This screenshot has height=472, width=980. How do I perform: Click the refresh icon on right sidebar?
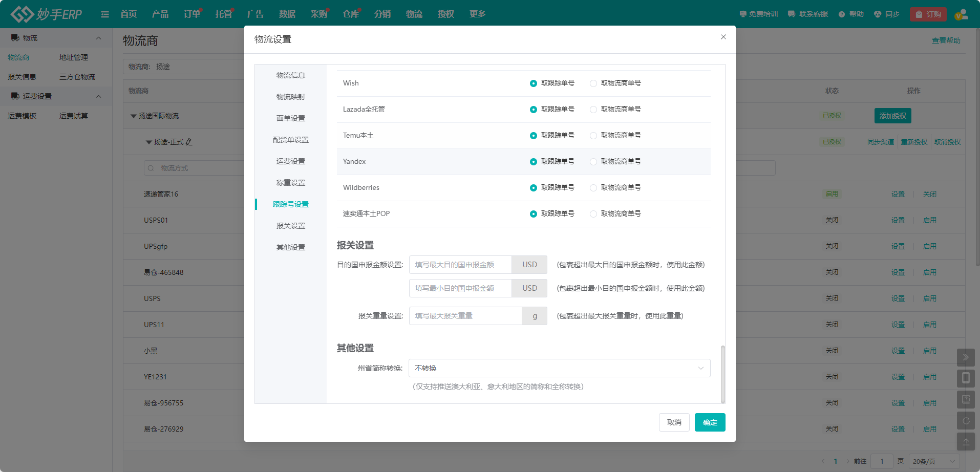tap(966, 420)
